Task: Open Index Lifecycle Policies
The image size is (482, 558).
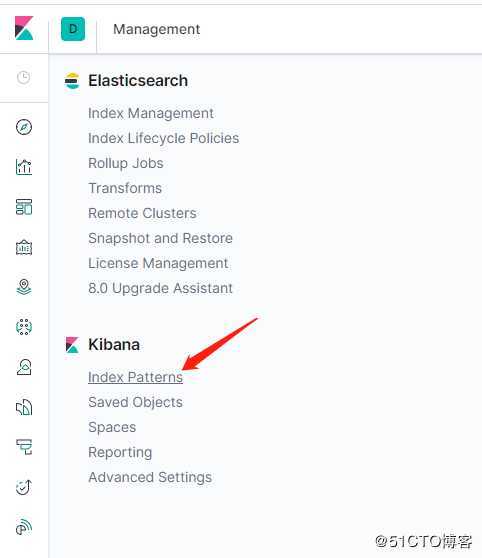Action: pyautogui.click(x=163, y=138)
